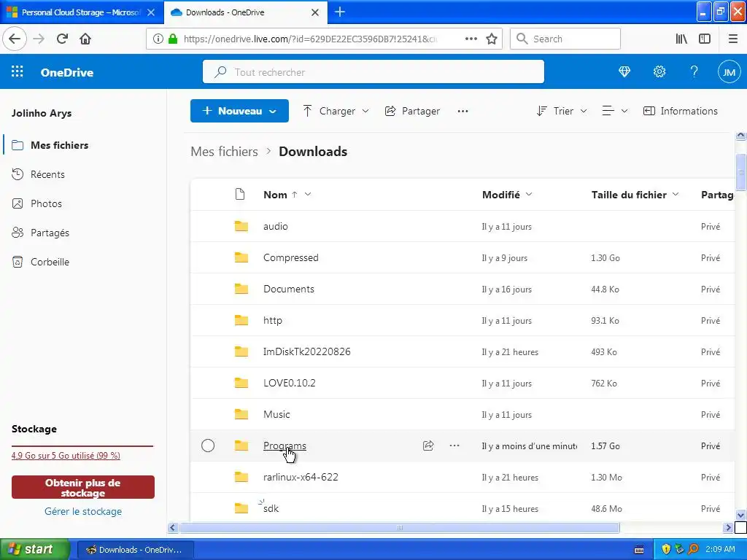747x560 pixels.
Task: Open Partagés in the sidebar
Action: click(x=50, y=233)
